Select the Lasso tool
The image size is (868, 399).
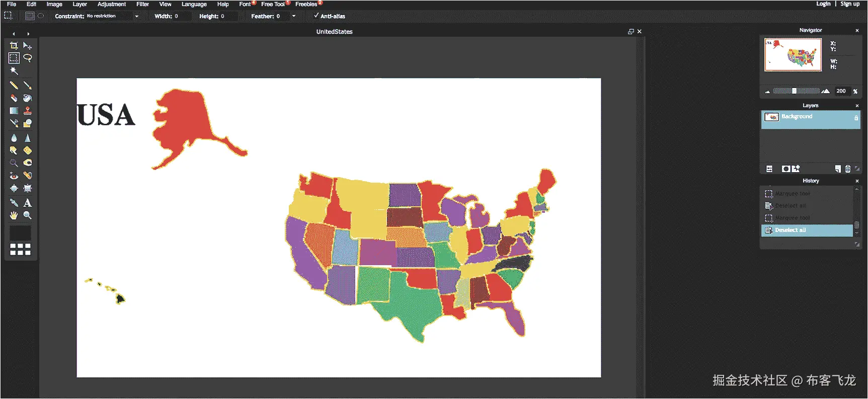click(28, 58)
